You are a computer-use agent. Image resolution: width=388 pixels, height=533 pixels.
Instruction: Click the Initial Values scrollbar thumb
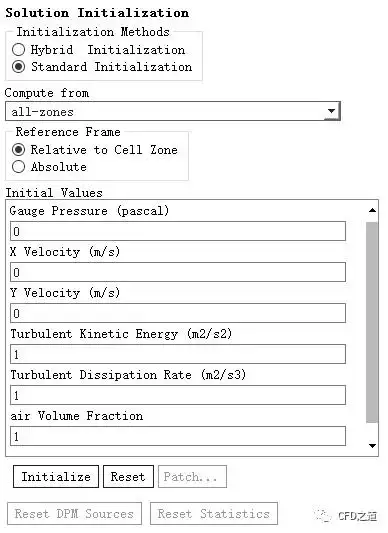click(x=372, y=322)
